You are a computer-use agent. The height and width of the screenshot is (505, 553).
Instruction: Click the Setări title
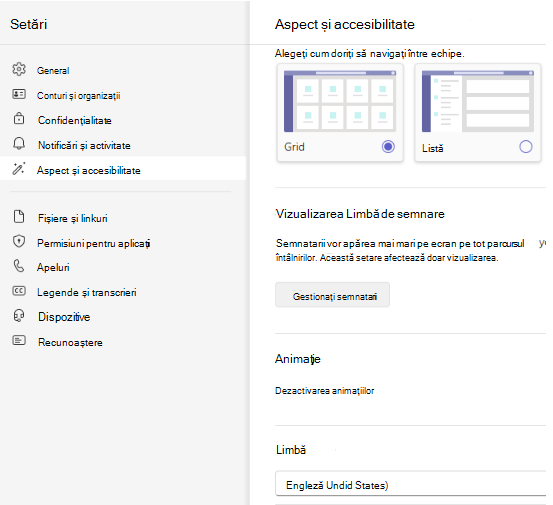point(29,24)
